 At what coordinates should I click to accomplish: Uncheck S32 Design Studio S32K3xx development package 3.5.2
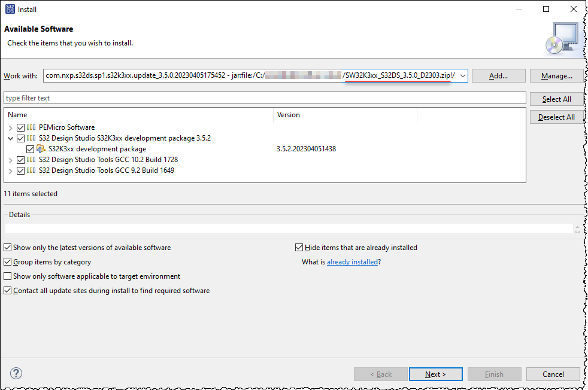point(20,138)
